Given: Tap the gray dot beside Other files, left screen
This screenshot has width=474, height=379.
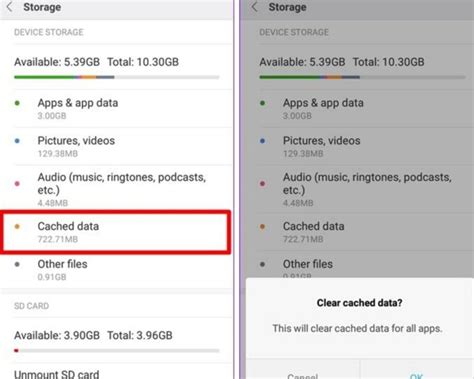Looking at the screenshot, I should tap(17, 264).
